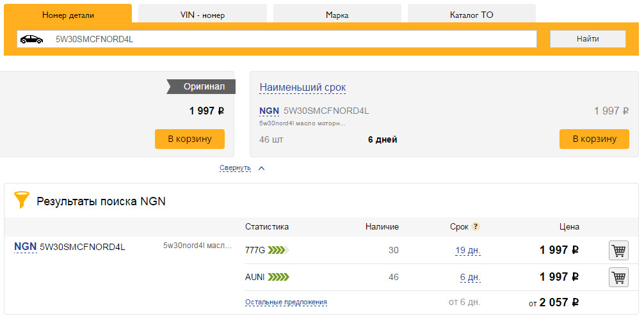Image resolution: width=644 pixels, height=321 pixels.
Task: Click the 46 шт quantity text
Action: pyautogui.click(x=271, y=139)
